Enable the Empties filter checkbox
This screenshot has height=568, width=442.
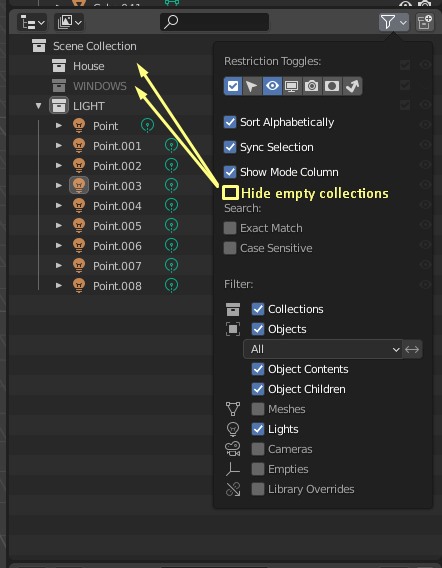tap(258, 469)
